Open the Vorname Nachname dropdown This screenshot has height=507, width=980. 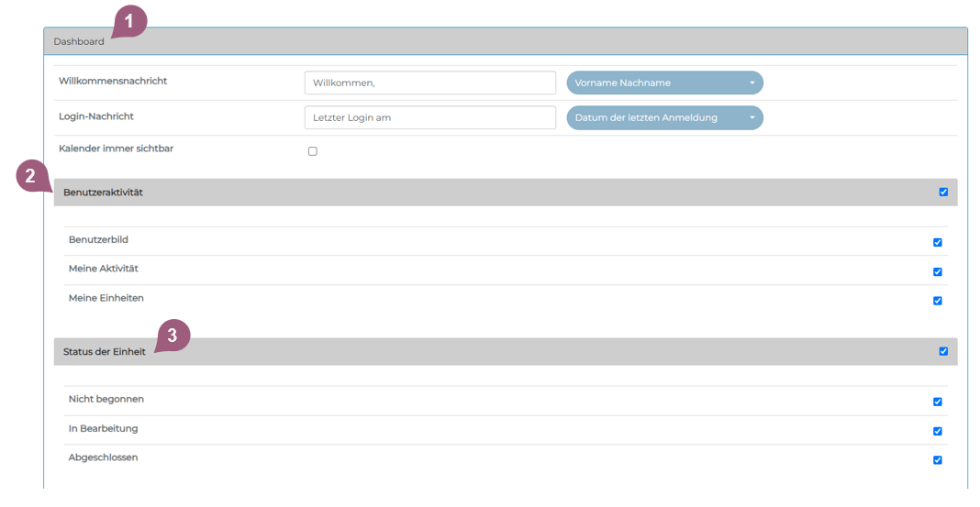click(x=664, y=83)
